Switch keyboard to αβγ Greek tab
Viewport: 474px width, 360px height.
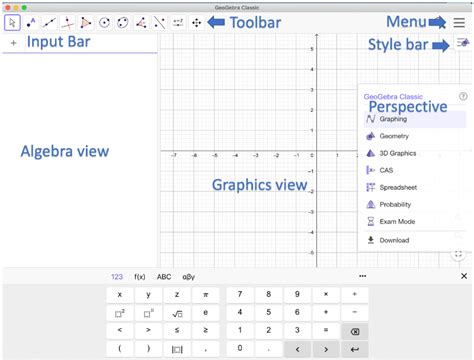point(188,277)
